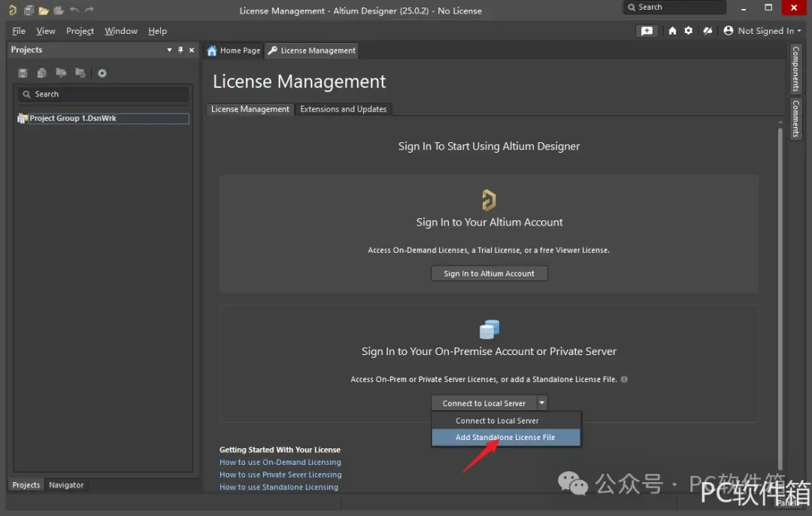Open How to use Standalone Licensing link
Image resolution: width=812 pixels, height=516 pixels.
pyautogui.click(x=279, y=487)
